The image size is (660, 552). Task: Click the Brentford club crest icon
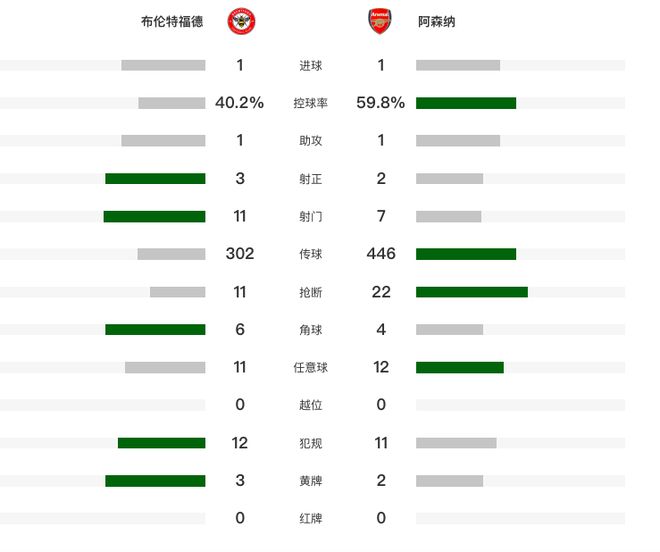tap(240, 21)
